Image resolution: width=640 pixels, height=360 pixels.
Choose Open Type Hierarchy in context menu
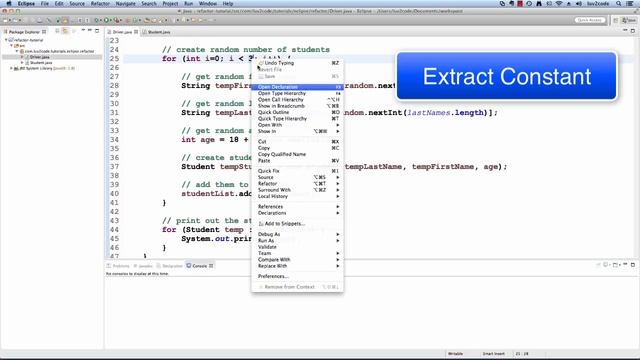[x=297, y=93]
